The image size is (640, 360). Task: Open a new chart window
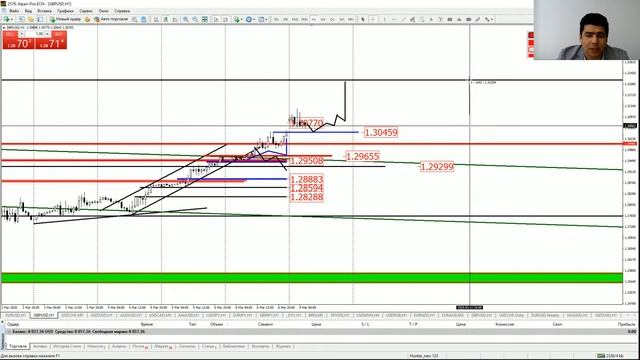(7, 19)
